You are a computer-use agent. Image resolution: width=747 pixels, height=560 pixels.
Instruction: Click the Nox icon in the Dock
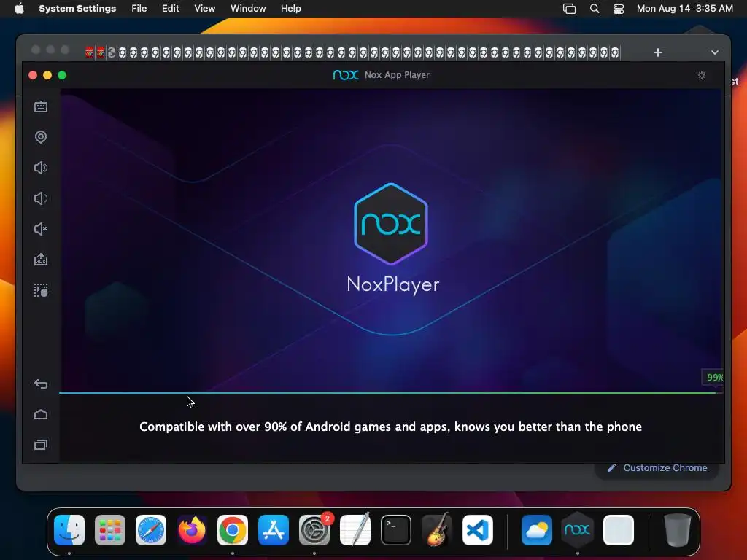pos(578,529)
